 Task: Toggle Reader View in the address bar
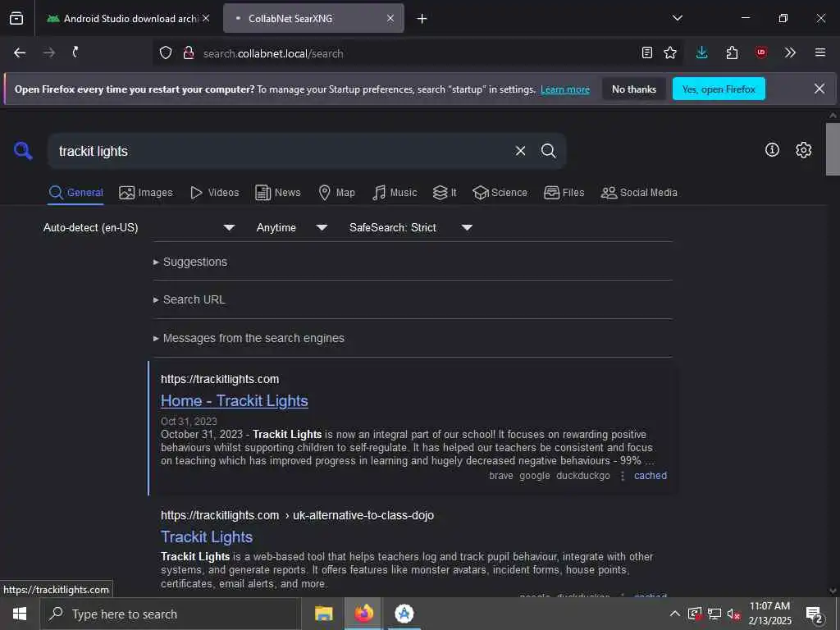click(647, 52)
